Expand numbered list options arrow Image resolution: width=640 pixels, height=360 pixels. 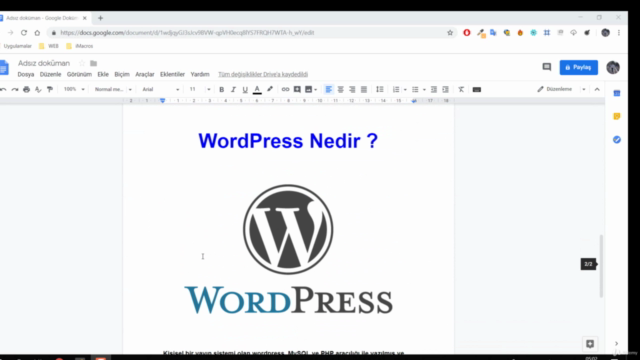pyautogui.click(x=405, y=89)
